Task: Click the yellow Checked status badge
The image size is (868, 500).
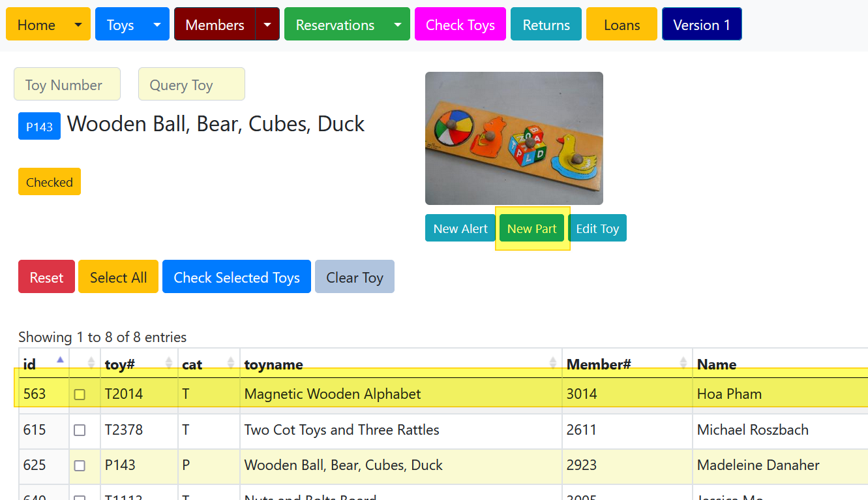Action: (x=50, y=182)
